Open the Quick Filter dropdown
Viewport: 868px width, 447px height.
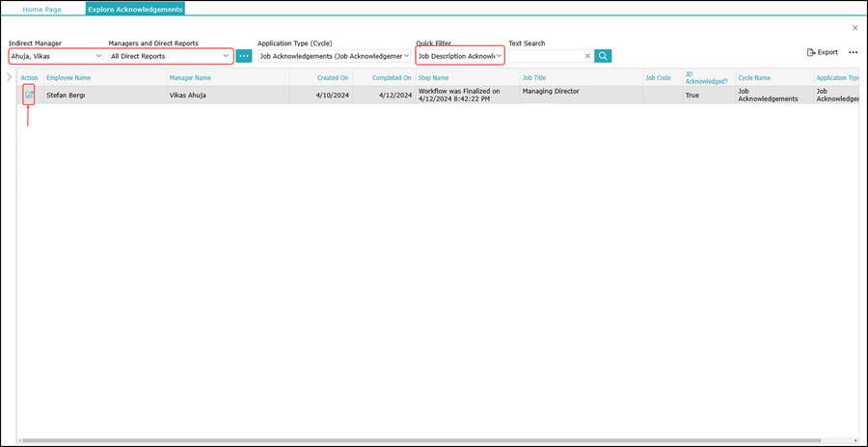(x=499, y=56)
